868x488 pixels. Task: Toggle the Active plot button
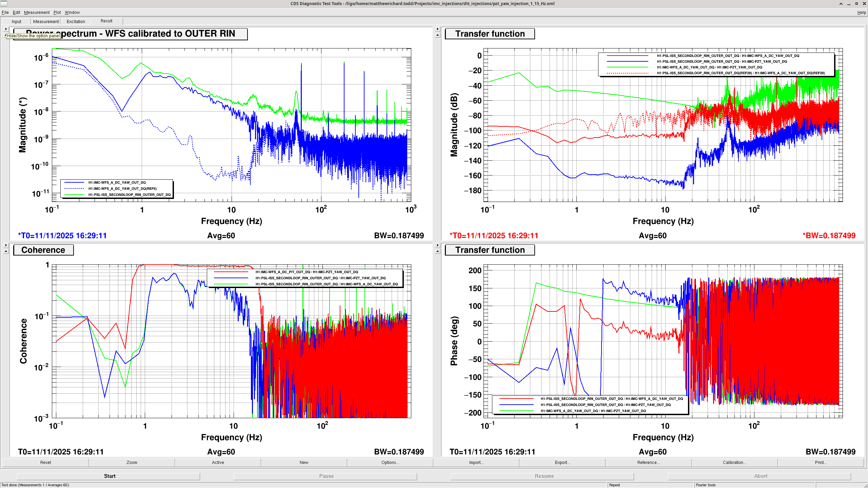pos(218,462)
